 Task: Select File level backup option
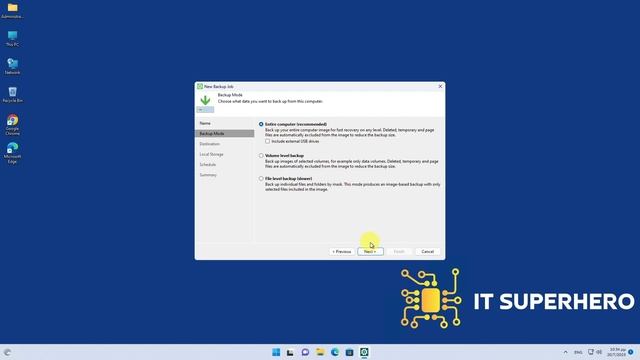(261, 179)
